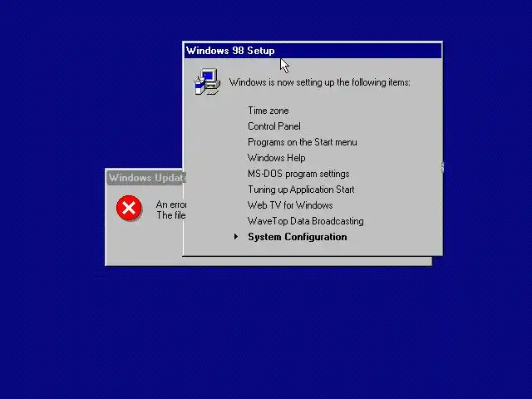The height and width of the screenshot is (399, 532).
Task: Click the Windows 98 Setup title bar
Action: click(x=313, y=51)
